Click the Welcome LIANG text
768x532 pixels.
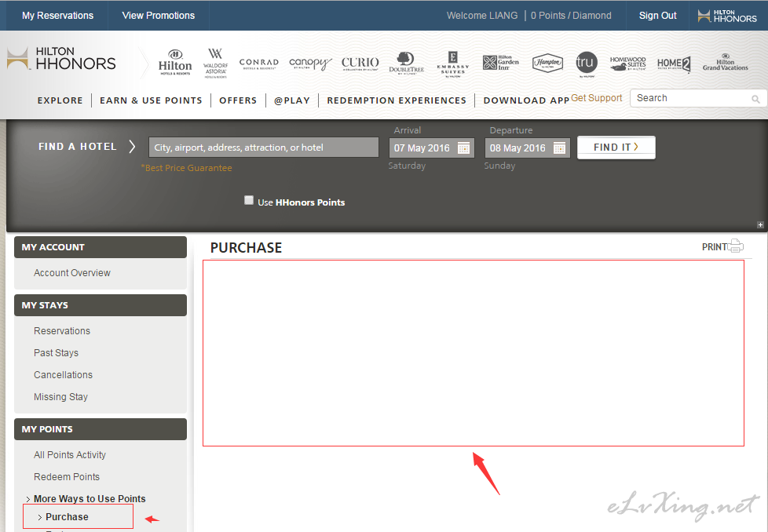point(482,16)
